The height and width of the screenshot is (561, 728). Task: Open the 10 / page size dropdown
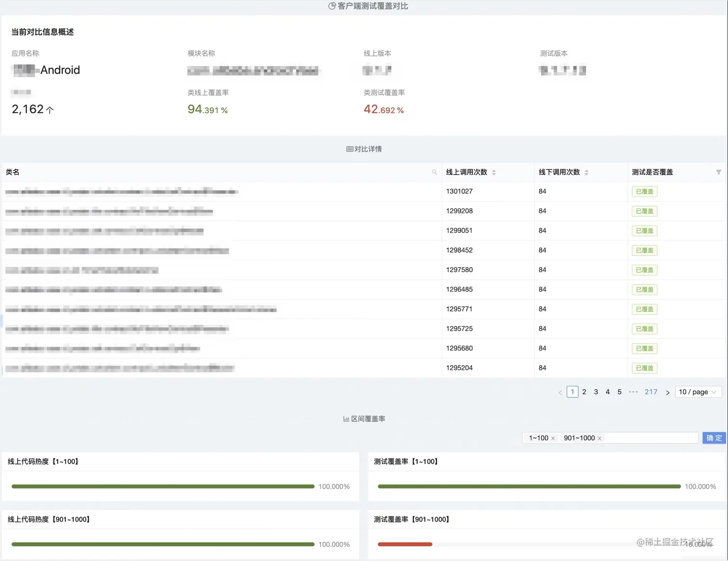click(698, 392)
